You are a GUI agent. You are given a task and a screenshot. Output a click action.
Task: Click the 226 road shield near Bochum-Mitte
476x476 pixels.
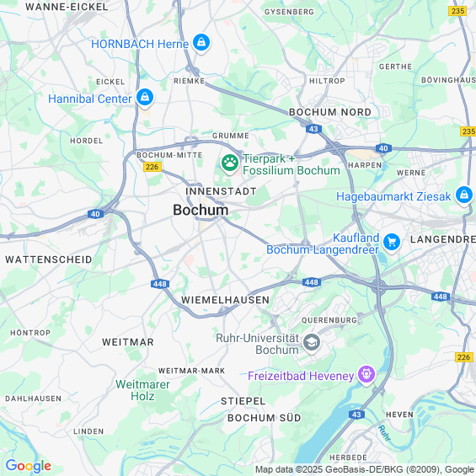pos(152,167)
